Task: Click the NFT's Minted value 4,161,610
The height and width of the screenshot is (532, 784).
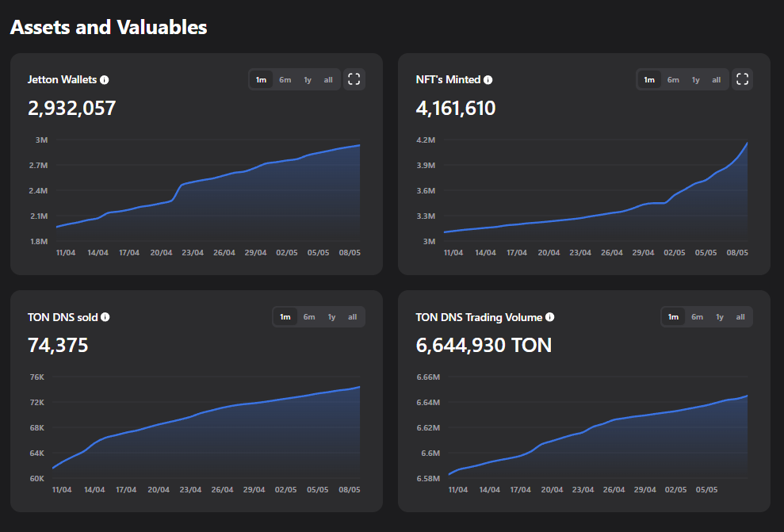Action: tap(456, 109)
